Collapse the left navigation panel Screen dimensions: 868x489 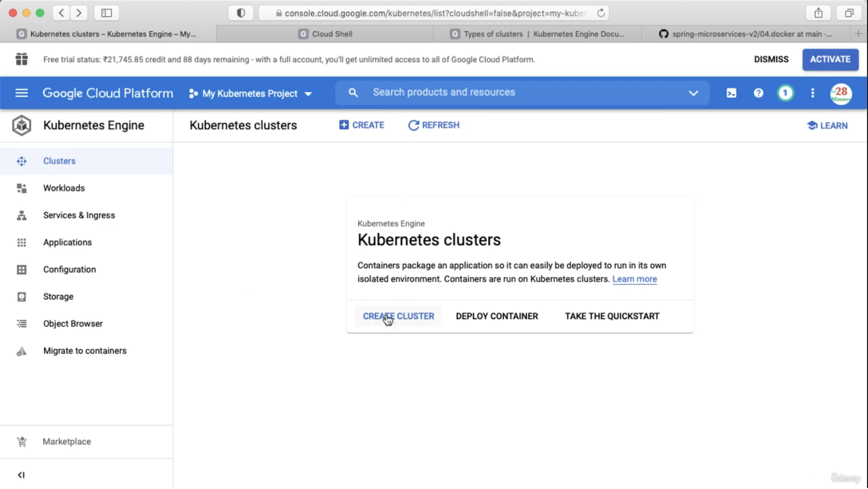[x=21, y=475]
